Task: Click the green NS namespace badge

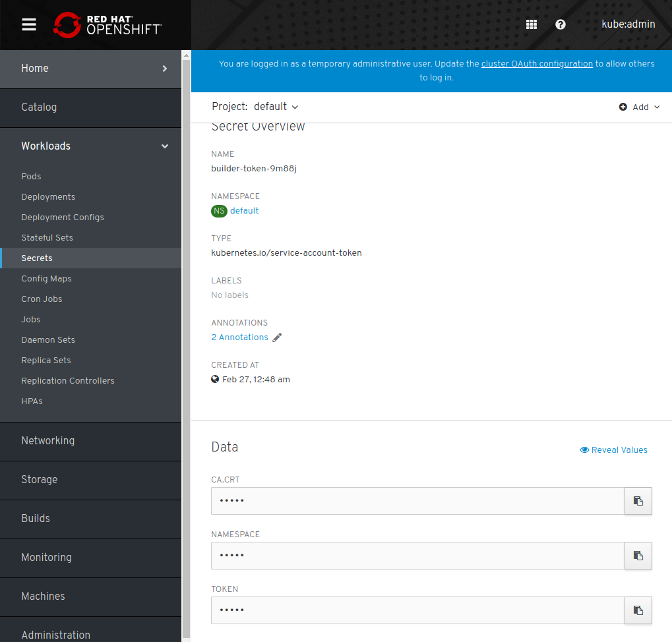Action: point(219,211)
